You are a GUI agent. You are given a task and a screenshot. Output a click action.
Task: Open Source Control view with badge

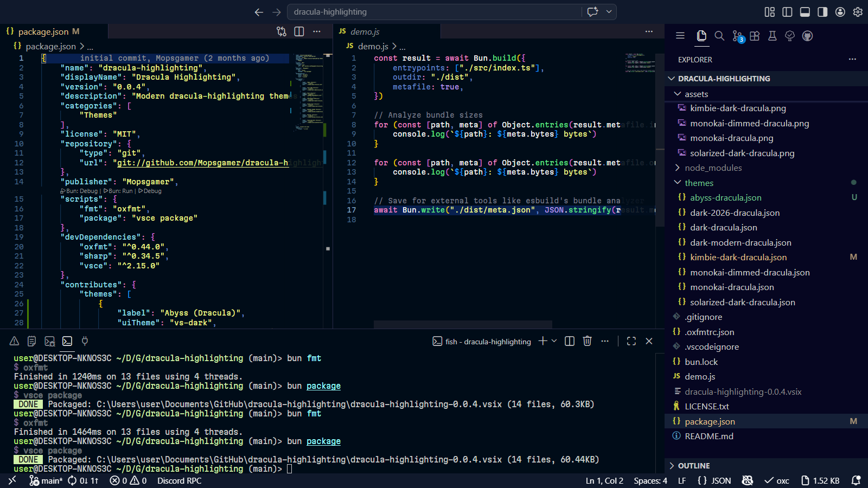[x=737, y=36]
